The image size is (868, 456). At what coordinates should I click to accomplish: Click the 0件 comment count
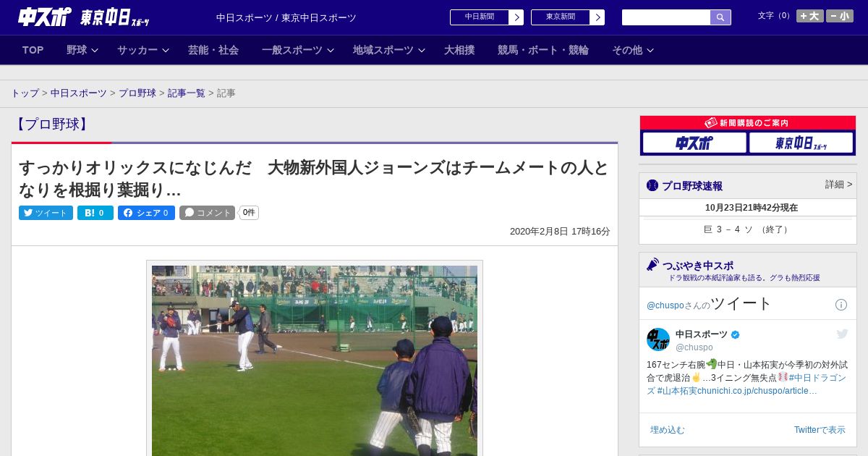pyautogui.click(x=249, y=213)
